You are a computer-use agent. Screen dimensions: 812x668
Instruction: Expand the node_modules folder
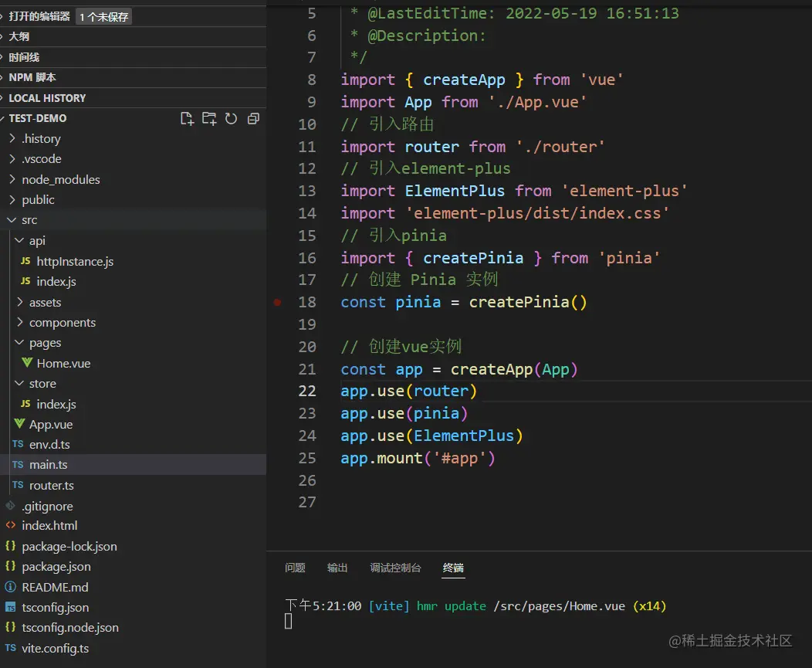pyautogui.click(x=133, y=179)
